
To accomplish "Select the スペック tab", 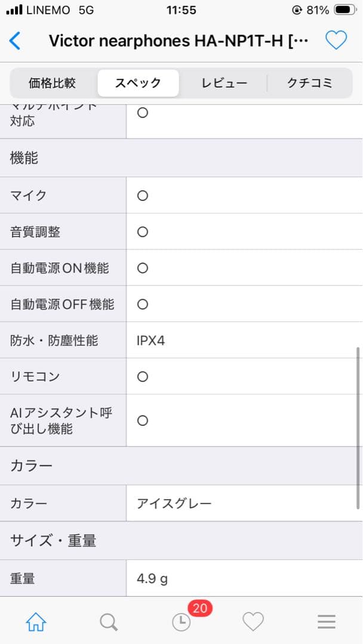I will [x=138, y=83].
